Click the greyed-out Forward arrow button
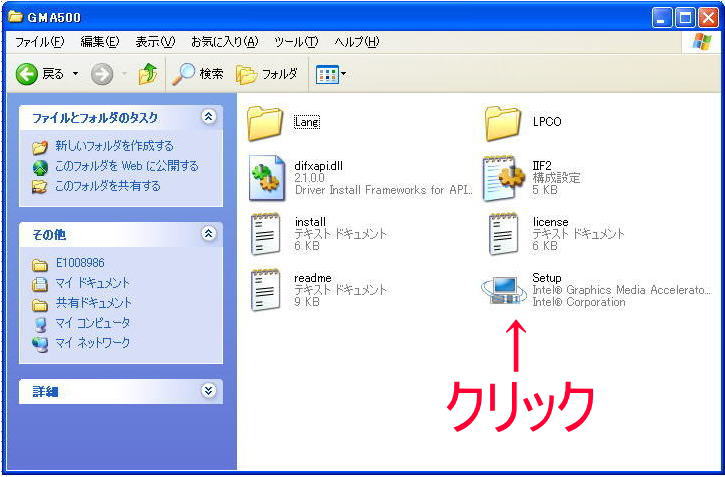The height and width of the screenshot is (477, 725). 102,74
